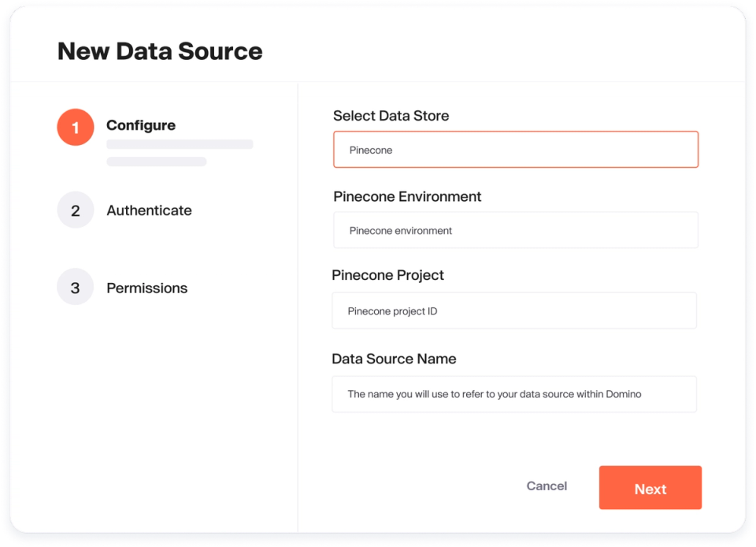756x547 pixels.
Task: Focus the Pinecone project ID field
Action: pyautogui.click(x=514, y=310)
